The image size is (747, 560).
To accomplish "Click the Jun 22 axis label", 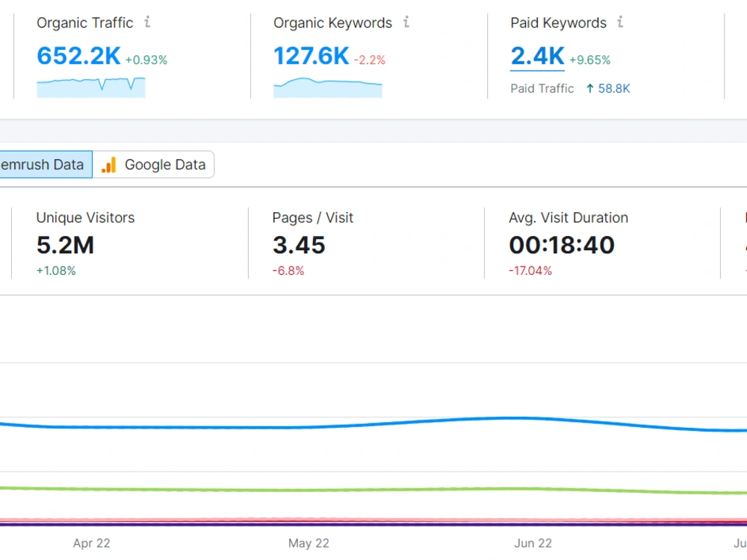I will click(533, 544).
